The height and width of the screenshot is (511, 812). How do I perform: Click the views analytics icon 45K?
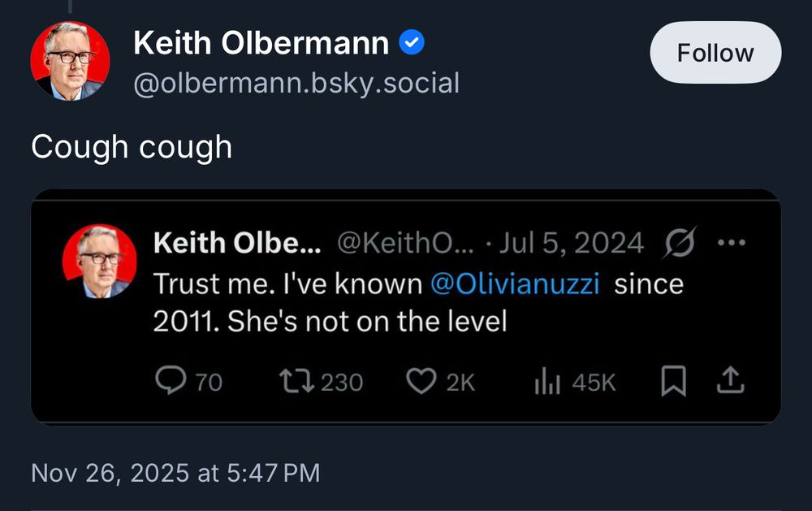coord(548,382)
